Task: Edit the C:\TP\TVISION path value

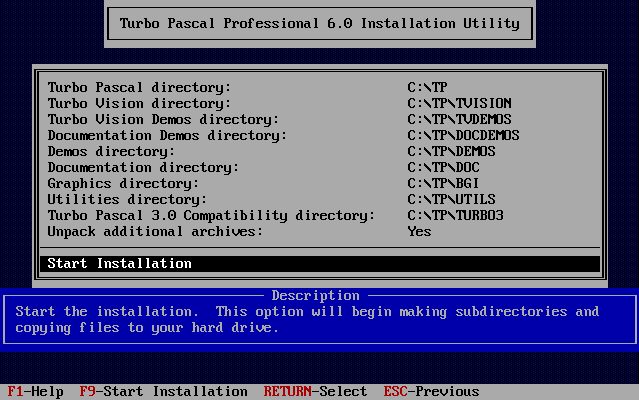Action: (459, 103)
